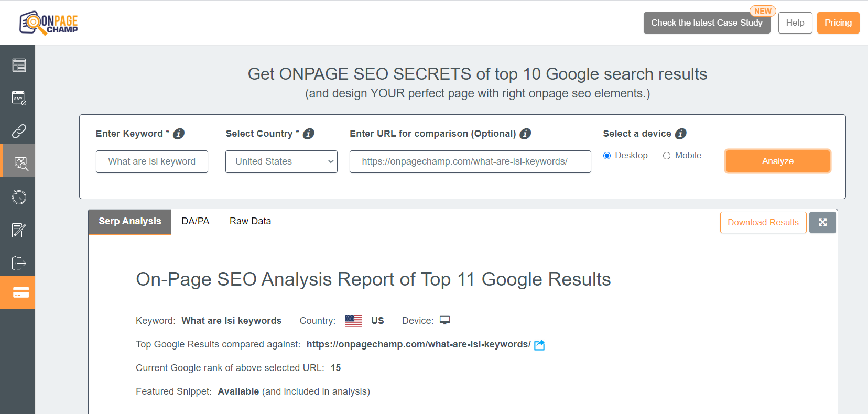Screen dimensions: 868x414
Task: Click the logout icon in the sidebar
Action: coord(18,263)
